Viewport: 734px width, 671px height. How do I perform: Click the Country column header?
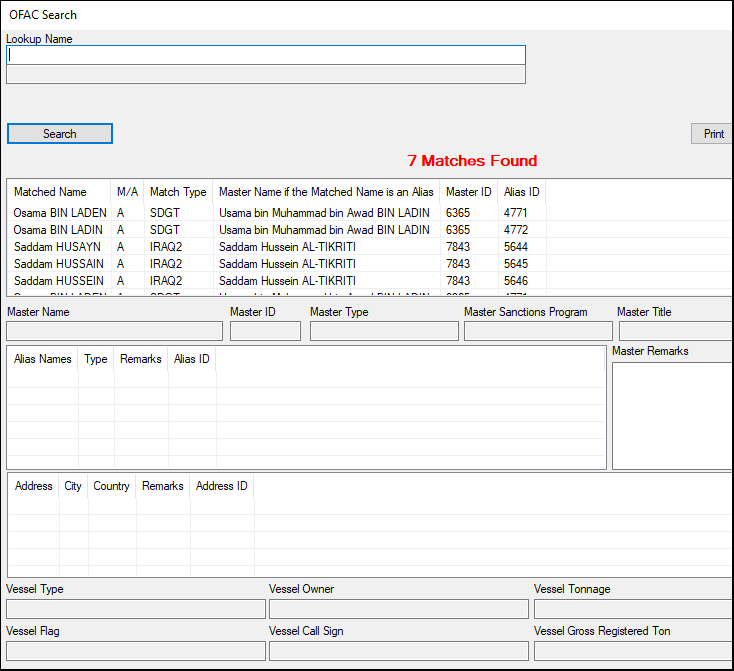coord(111,486)
